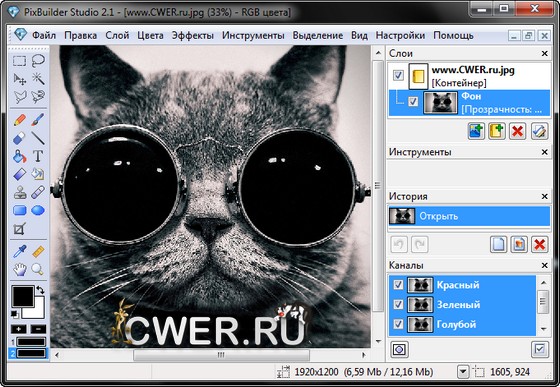This screenshot has height=387, width=560.
Task: Toggle the Красный channel checkbox
Action: (398, 285)
